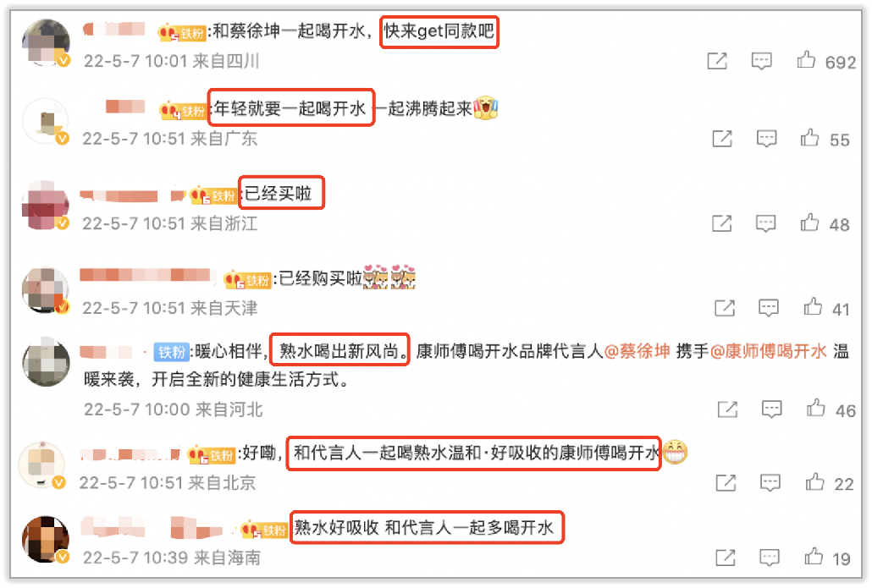
Task: Share the comment from 海南
Action: pos(726,558)
